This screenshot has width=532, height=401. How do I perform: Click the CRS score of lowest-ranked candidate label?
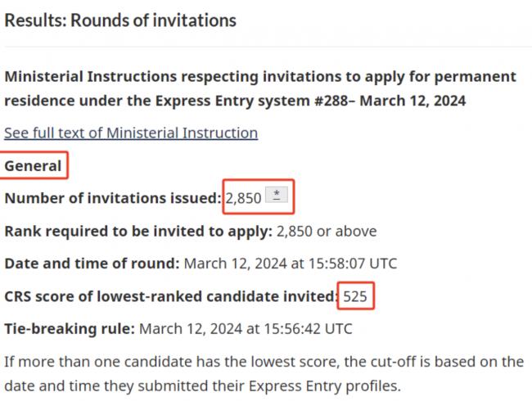(x=171, y=296)
